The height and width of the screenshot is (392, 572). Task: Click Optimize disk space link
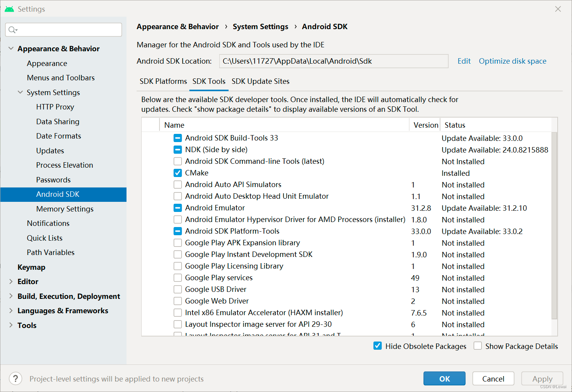(x=512, y=61)
